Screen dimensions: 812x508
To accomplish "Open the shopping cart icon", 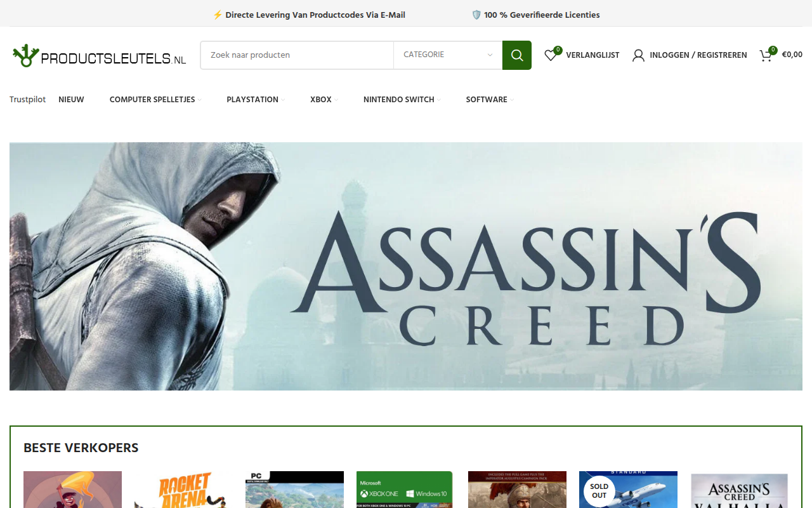I will pyautogui.click(x=766, y=55).
